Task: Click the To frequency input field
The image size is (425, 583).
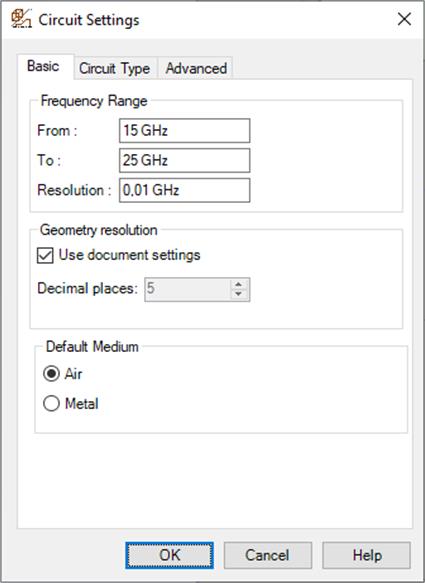Action: (184, 160)
